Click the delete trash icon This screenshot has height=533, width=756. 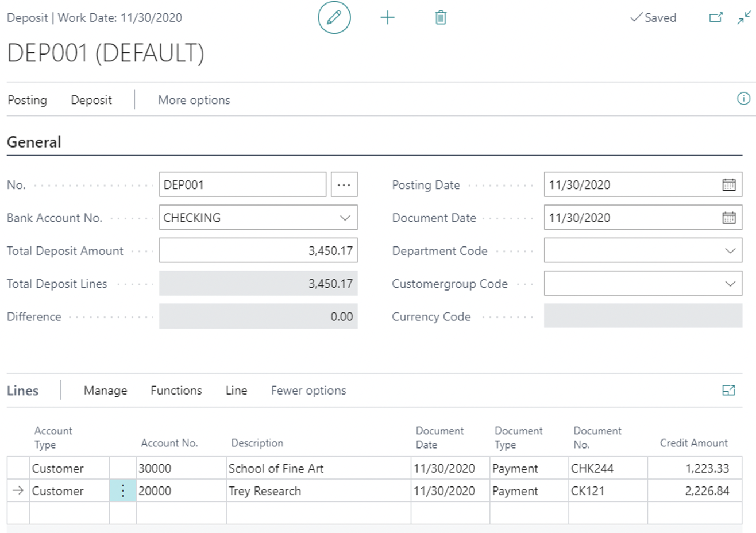coord(441,18)
